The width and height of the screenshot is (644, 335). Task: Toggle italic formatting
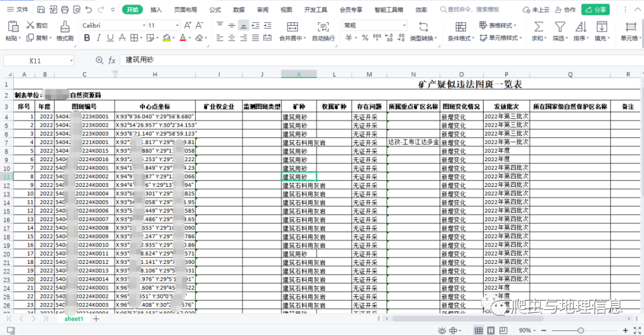point(98,38)
